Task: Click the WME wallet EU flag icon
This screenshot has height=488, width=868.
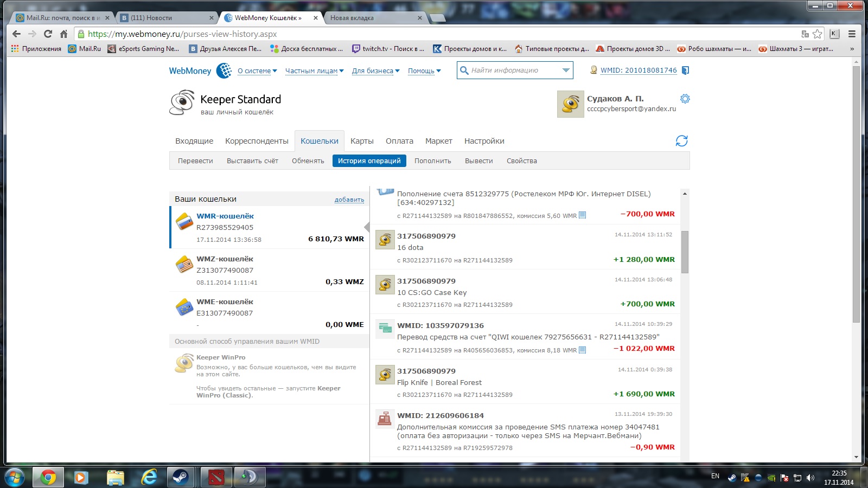Action: [x=184, y=307]
